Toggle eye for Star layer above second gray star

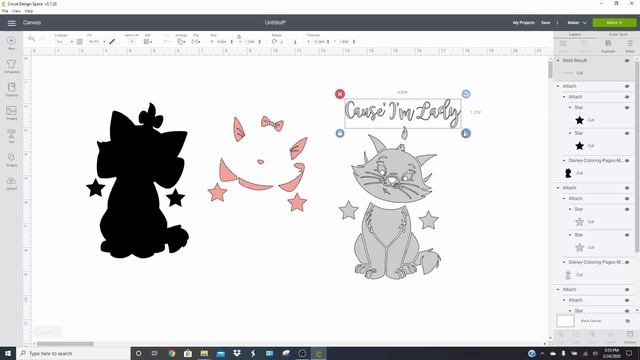coord(627,235)
